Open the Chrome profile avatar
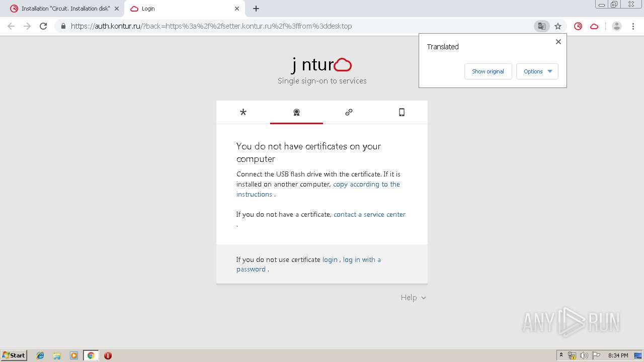 click(x=616, y=26)
